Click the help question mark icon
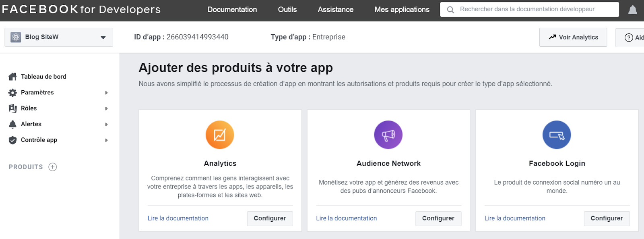The image size is (644, 239). 629,37
